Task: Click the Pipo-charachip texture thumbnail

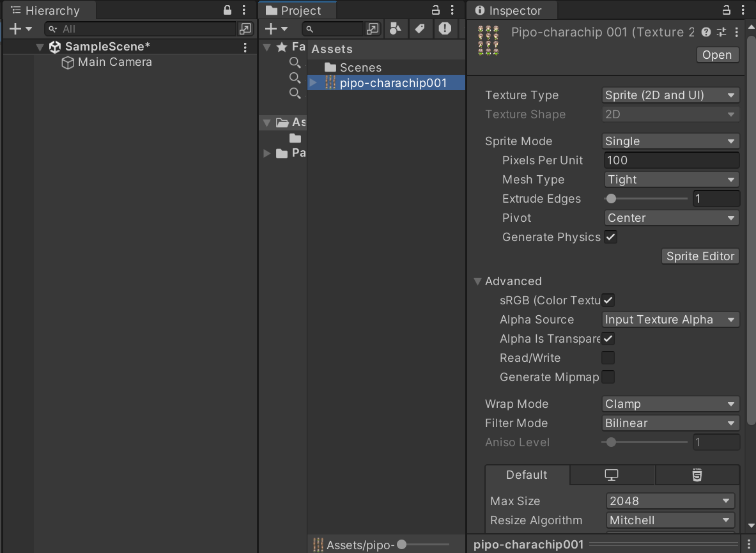Action: (x=488, y=40)
